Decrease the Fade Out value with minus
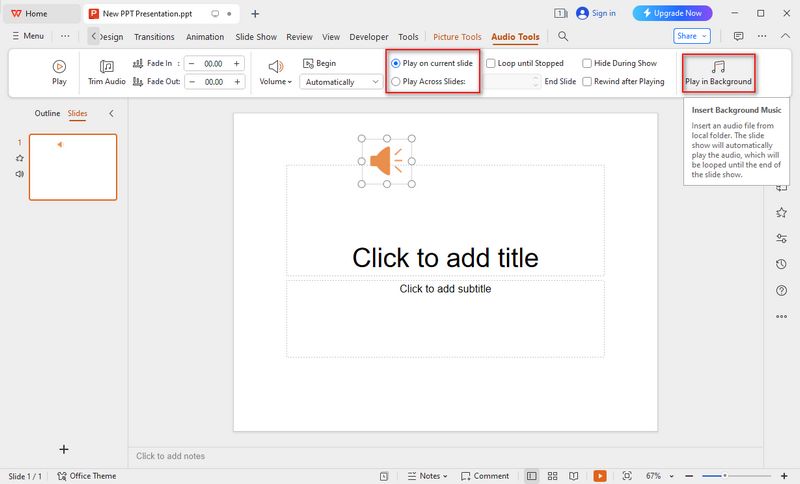The height and width of the screenshot is (484, 800). [192, 82]
